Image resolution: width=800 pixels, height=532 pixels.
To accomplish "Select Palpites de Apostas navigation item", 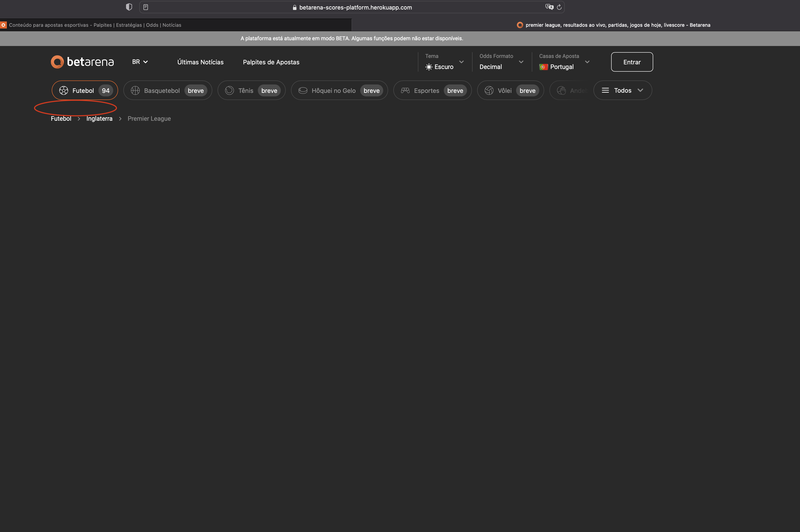I will tap(271, 62).
